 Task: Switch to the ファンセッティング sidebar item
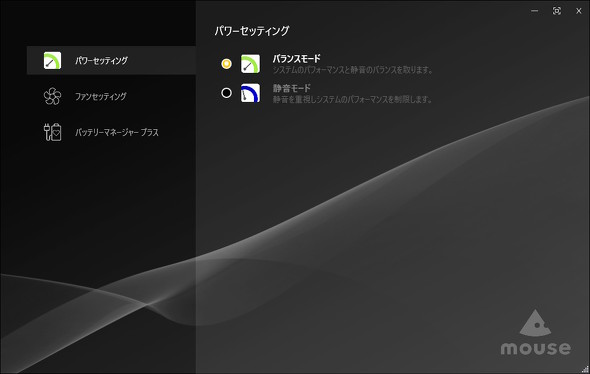coord(111,96)
